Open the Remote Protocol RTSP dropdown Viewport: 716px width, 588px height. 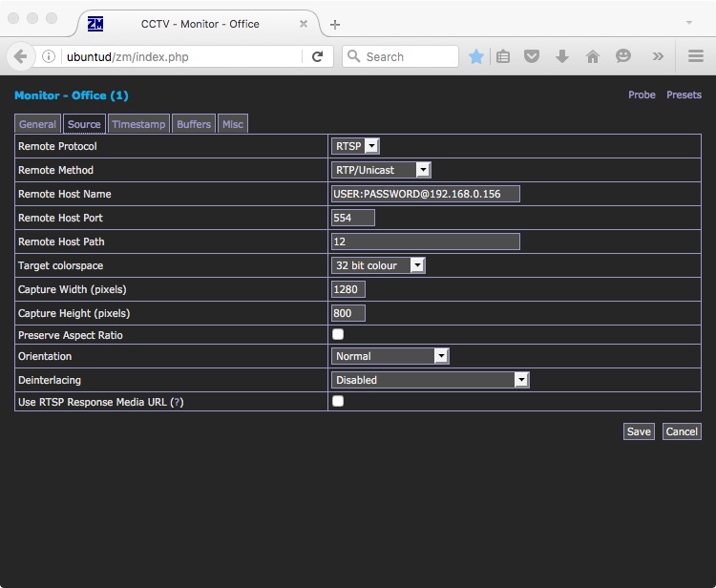coord(355,146)
